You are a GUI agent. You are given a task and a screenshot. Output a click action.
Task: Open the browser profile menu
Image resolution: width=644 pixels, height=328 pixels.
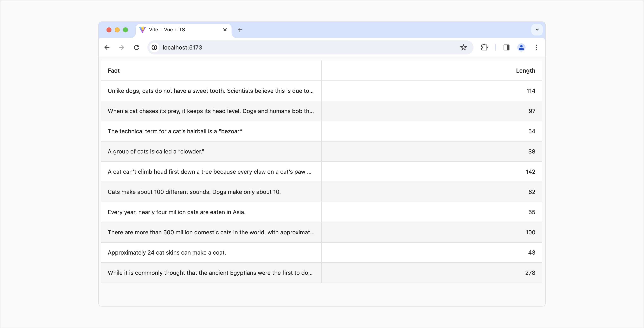coord(521,47)
